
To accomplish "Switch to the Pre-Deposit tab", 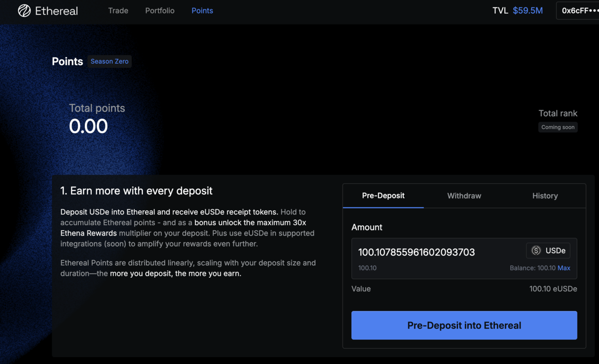I will tap(383, 195).
